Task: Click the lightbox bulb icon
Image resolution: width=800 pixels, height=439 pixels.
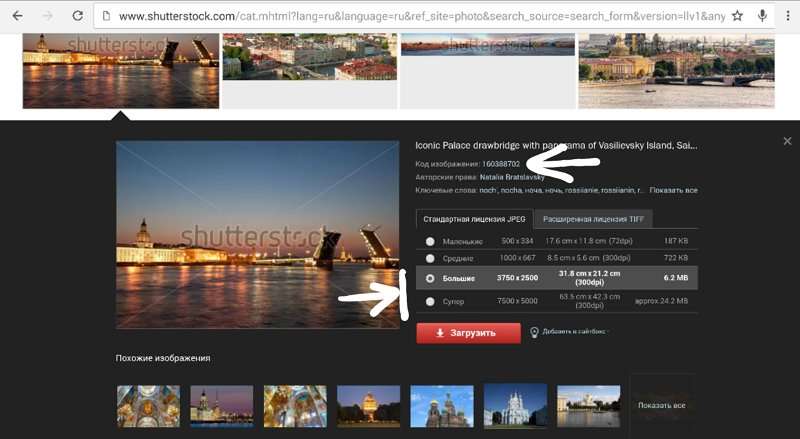Action: (534, 332)
